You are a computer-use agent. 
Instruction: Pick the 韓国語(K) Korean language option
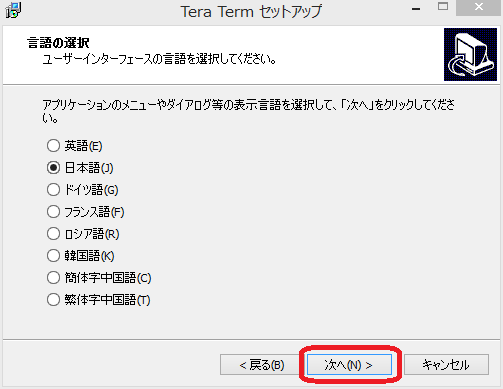pyautogui.click(x=81, y=256)
